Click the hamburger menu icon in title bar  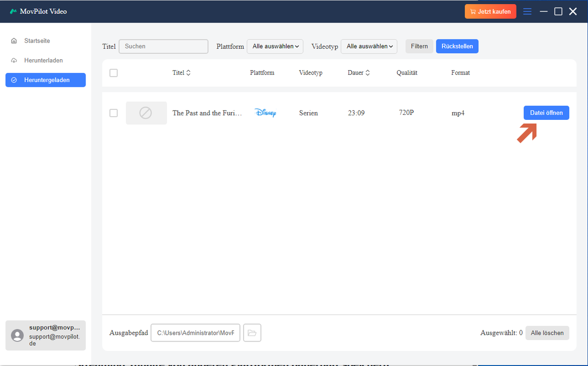point(527,11)
